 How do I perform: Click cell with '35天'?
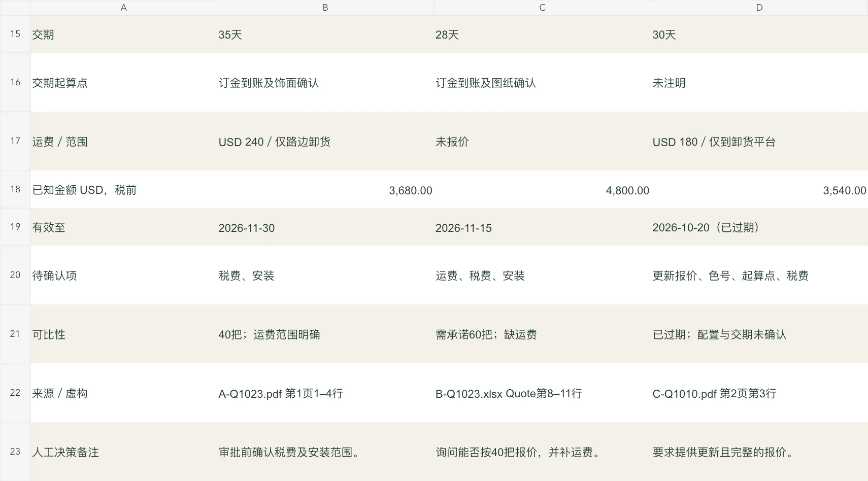tap(325, 34)
